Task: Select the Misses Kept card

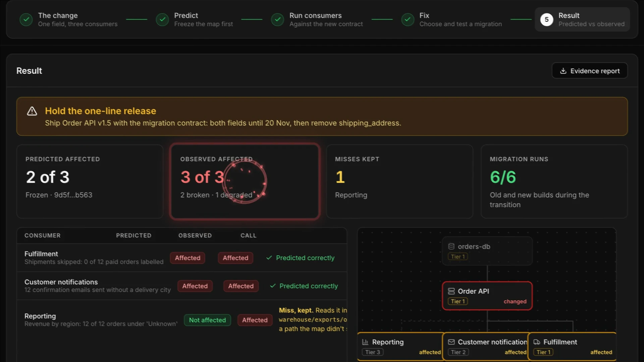Action: [x=399, y=181]
